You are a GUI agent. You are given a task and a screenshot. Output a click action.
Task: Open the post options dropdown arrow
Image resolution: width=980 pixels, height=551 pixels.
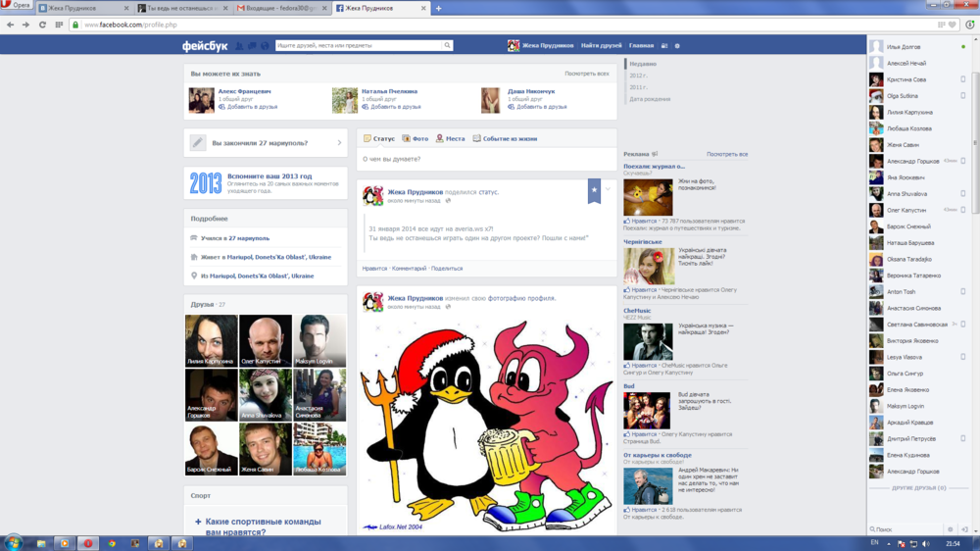point(608,188)
